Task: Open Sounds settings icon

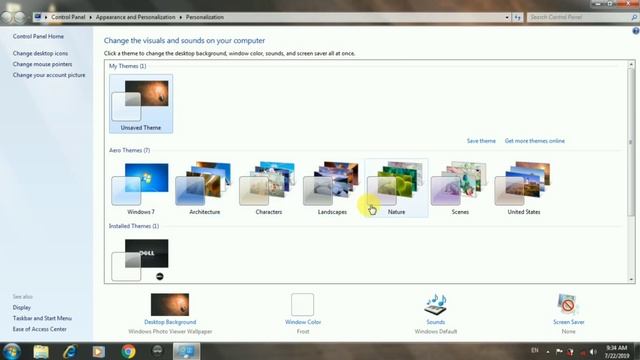Action: [x=436, y=304]
